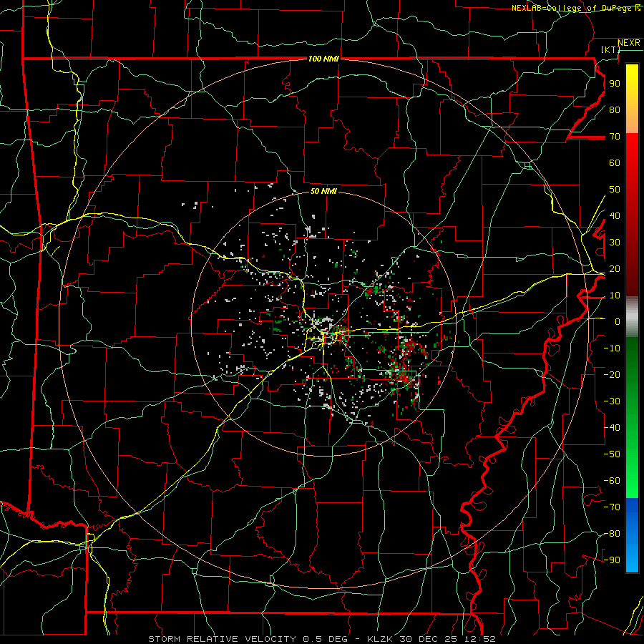The height and width of the screenshot is (644, 644).
Task: Click the "STORM RELATIVE VELOCITY 0.5 DEG" caption
Action: click(x=248, y=639)
